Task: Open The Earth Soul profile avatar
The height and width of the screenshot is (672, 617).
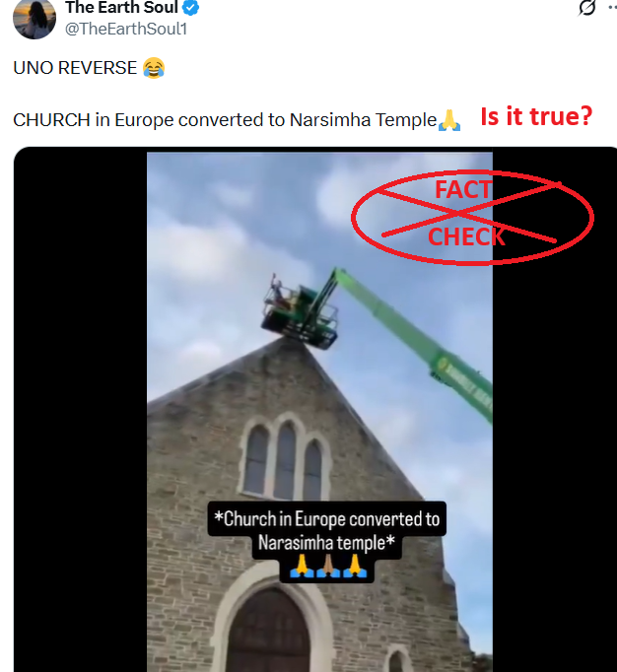Action: [34, 18]
